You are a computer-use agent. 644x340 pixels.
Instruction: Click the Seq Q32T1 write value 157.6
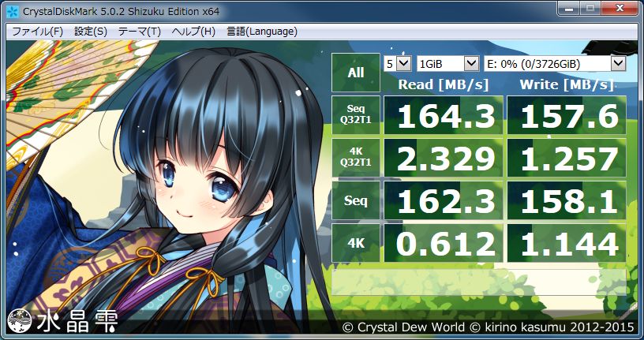coord(567,115)
